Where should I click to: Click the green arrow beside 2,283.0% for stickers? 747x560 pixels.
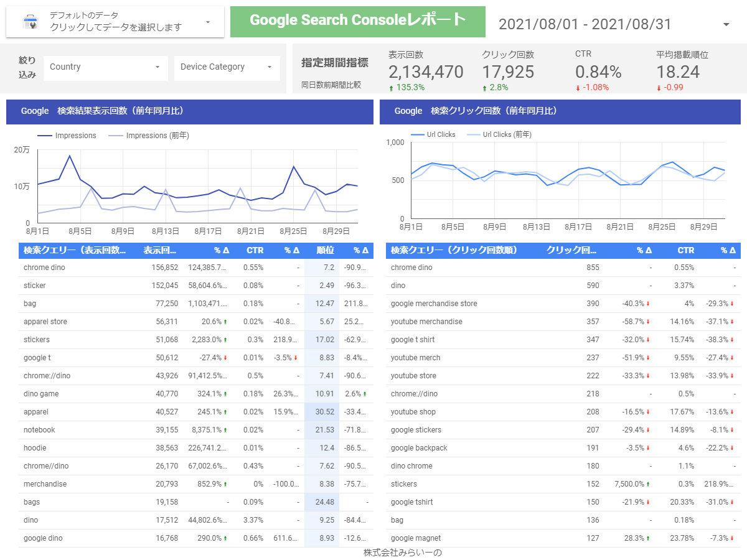click(x=225, y=340)
